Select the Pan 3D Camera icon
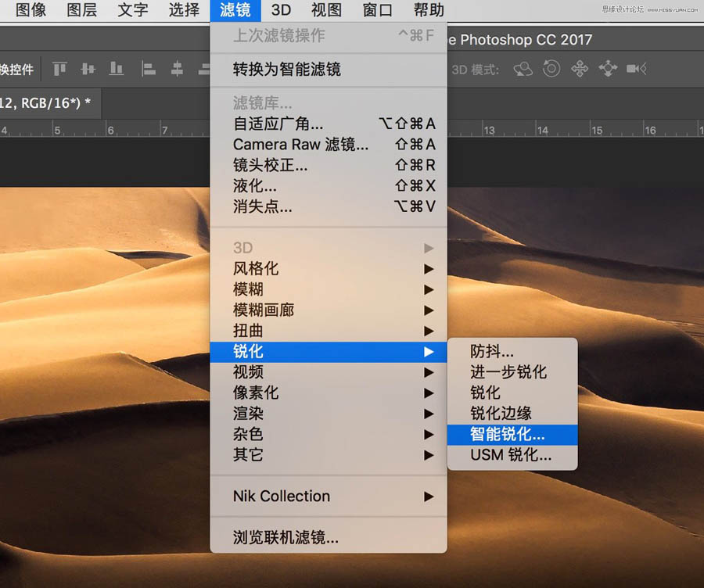This screenshot has width=704, height=588. [x=579, y=69]
